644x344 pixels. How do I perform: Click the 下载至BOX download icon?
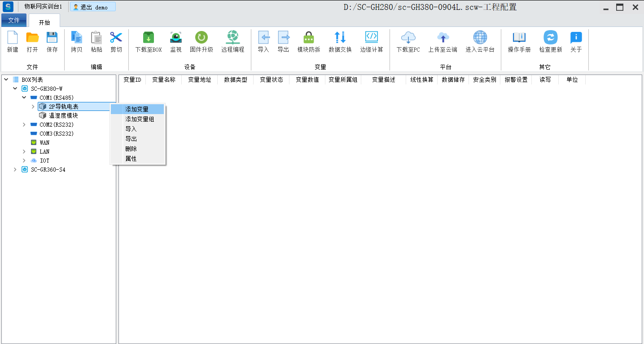coord(148,38)
